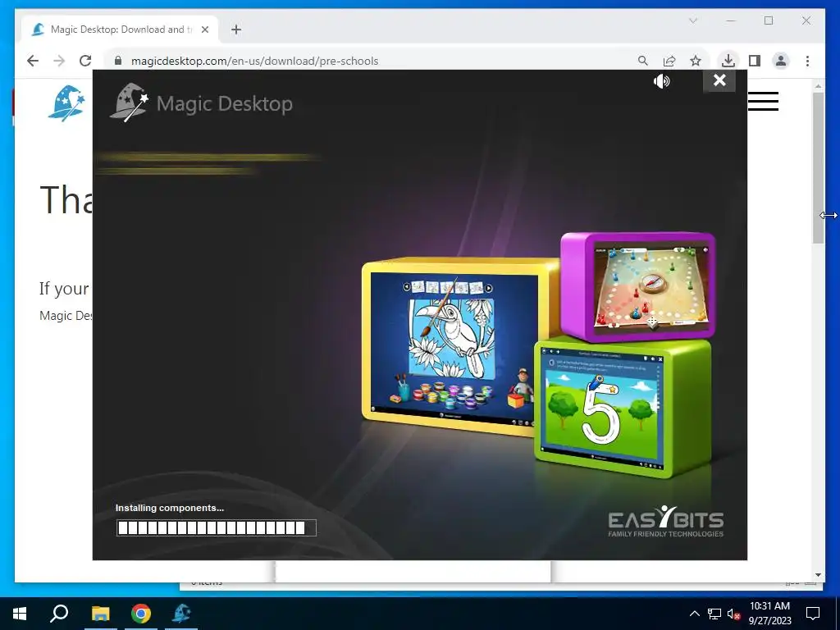
Task: Switch to Chrome in taskbar
Action: [x=141, y=614]
